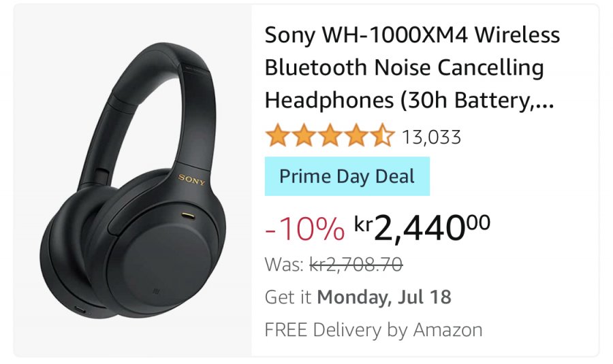613x364 pixels.
Task: Select the Prime Day Deal badge
Action: [x=347, y=176]
